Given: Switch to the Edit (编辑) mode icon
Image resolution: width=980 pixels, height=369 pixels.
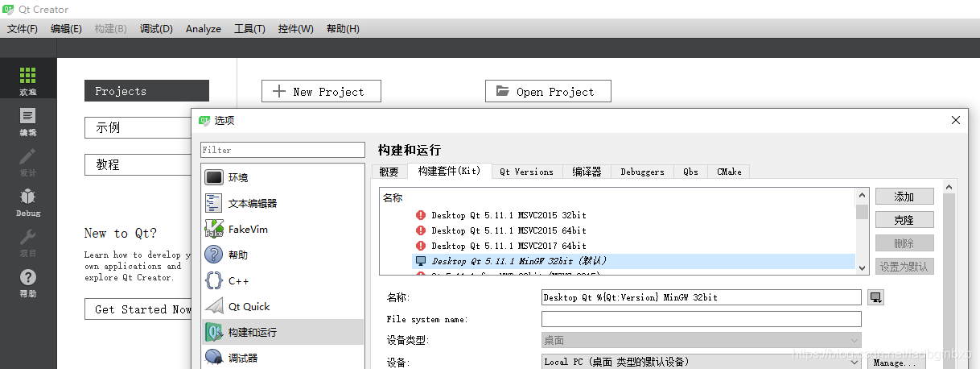Looking at the screenshot, I should [28, 122].
